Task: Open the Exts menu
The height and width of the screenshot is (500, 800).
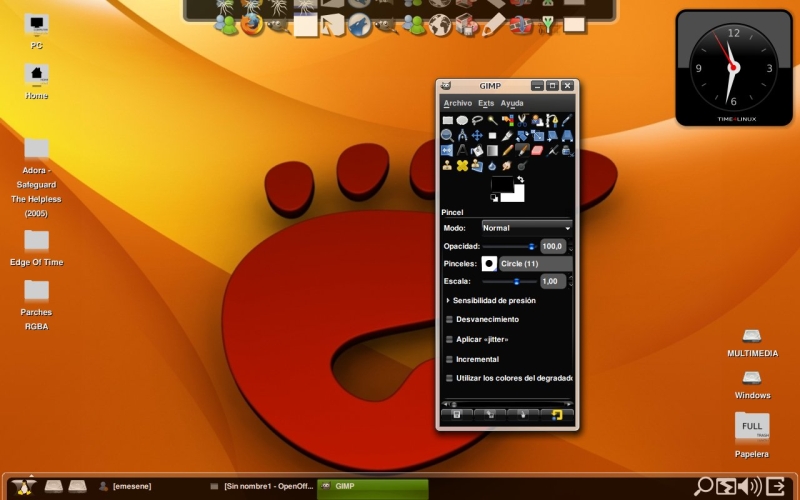Action: [x=486, y=103]
